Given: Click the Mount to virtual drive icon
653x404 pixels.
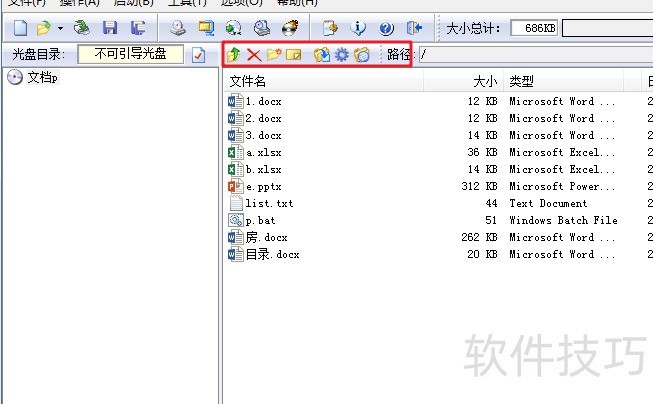Looking at the screenshot, I should point(262,28).
